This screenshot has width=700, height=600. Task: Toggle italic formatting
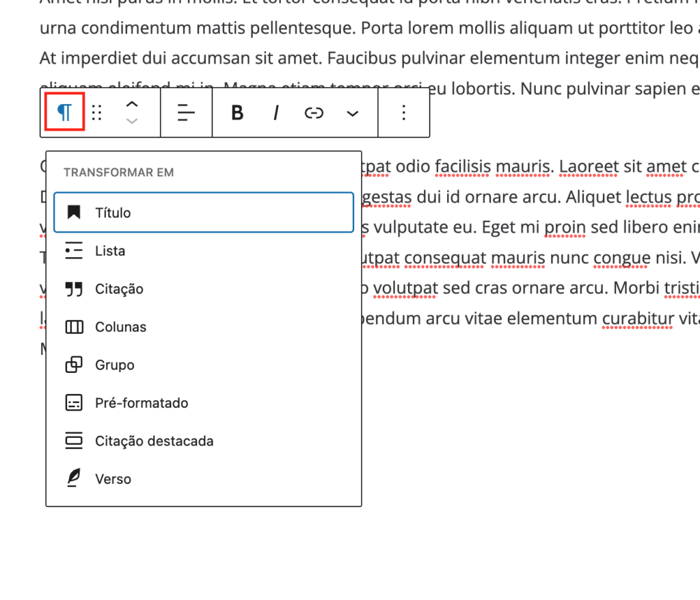pyautogui.click(x=276, y=113)
